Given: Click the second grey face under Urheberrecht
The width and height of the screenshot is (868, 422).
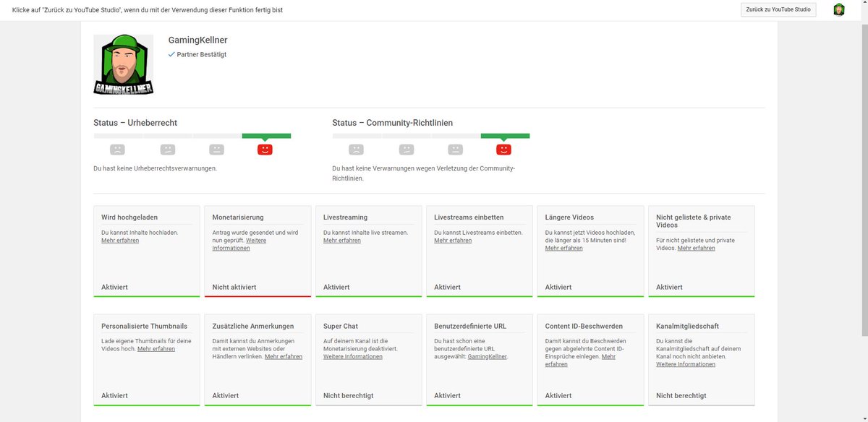Looking at the screenshot, I should tap(168, 150).
